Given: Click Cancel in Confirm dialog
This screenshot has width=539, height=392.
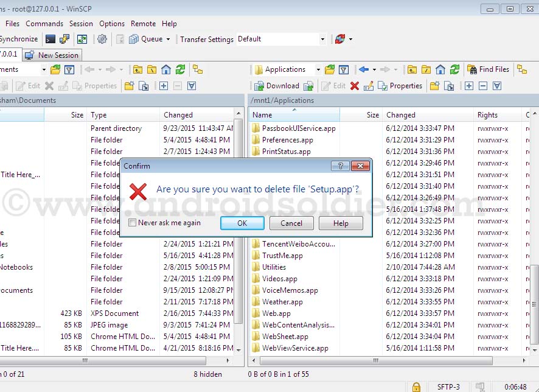Looking at the screenshot, I should point(291,223).
